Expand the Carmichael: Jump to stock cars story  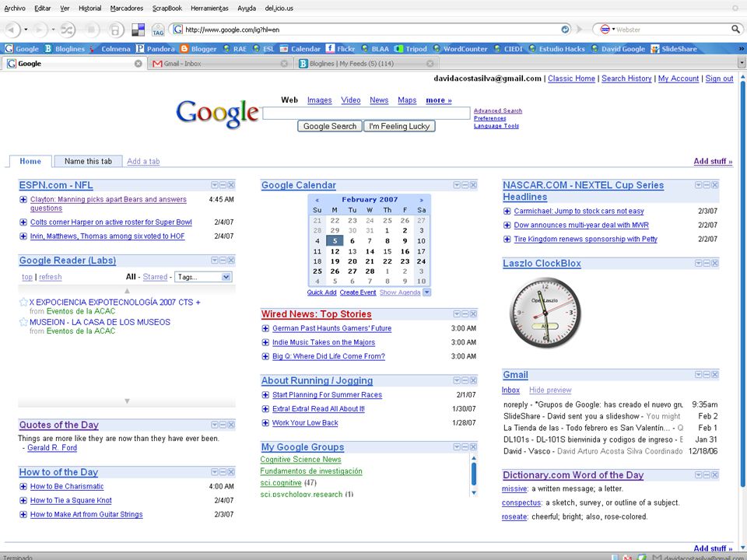(507, 211)
